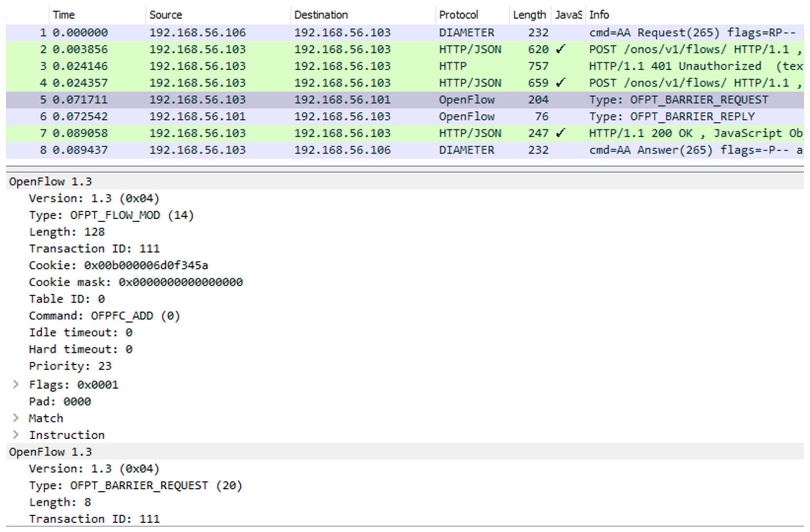Select the Cookie field in details
Screen dimensions: 810x532
118,265
